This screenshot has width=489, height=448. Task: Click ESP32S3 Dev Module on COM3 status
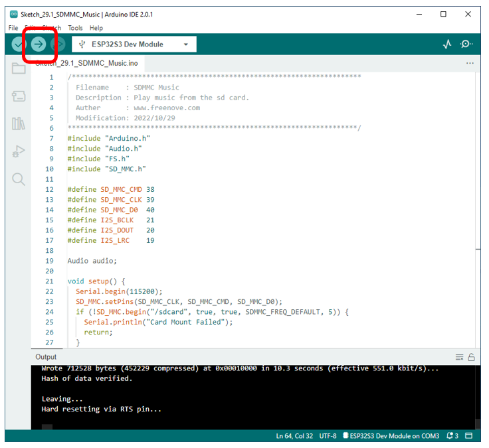[x=391, y=435]
